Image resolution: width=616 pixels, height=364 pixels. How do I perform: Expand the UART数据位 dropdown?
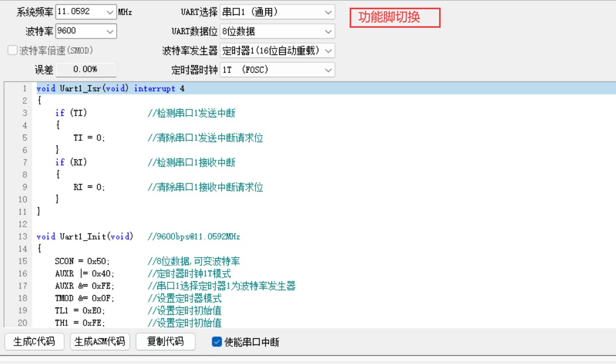pyautogui.click(x=328, y=31)
